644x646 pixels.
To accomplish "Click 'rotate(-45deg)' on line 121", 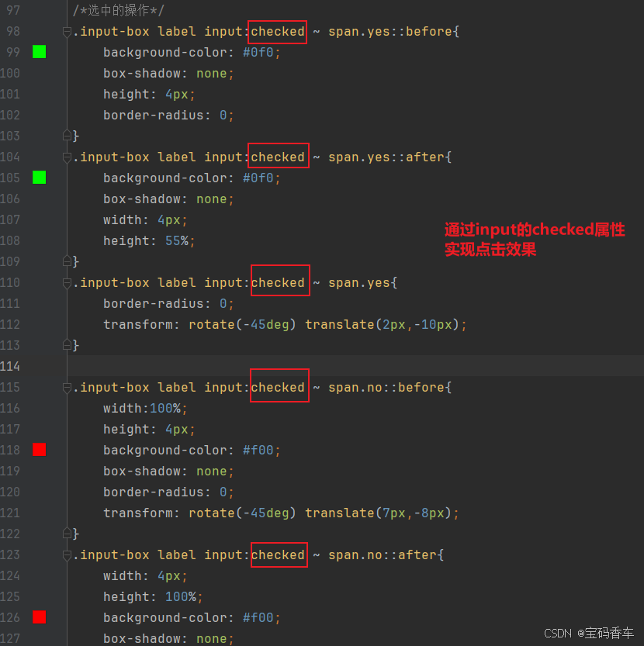I will [242, 513].
